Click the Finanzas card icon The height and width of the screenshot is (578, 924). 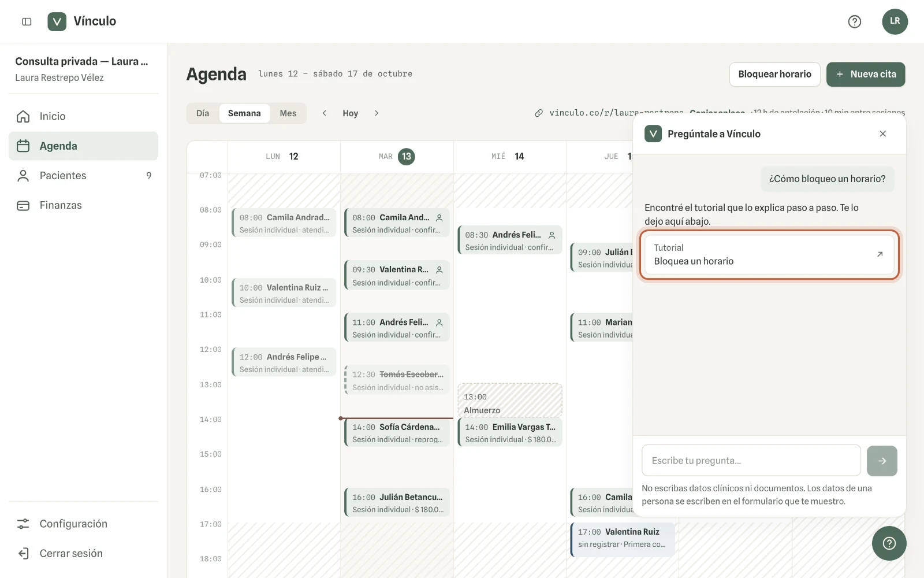coord(23,205)
